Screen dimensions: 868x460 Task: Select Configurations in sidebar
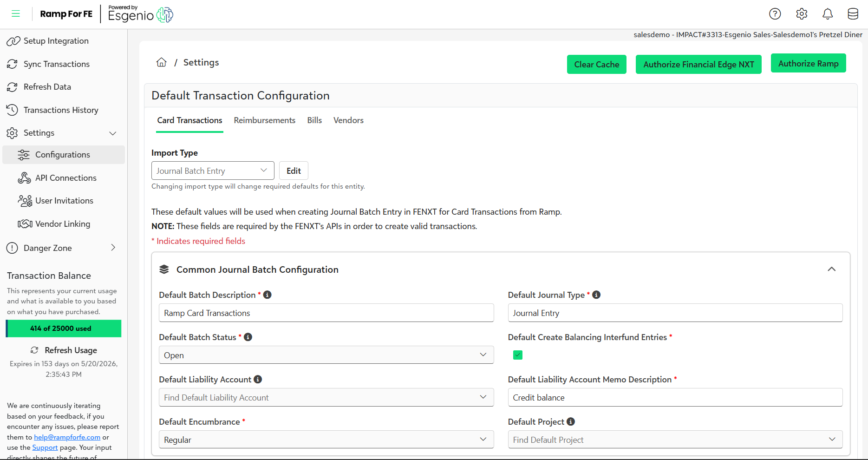point(64,155)
